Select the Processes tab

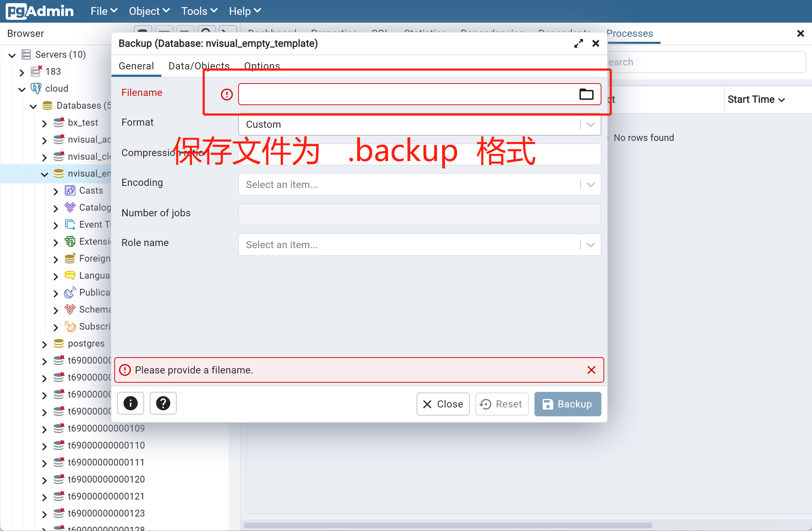(630, 34)
